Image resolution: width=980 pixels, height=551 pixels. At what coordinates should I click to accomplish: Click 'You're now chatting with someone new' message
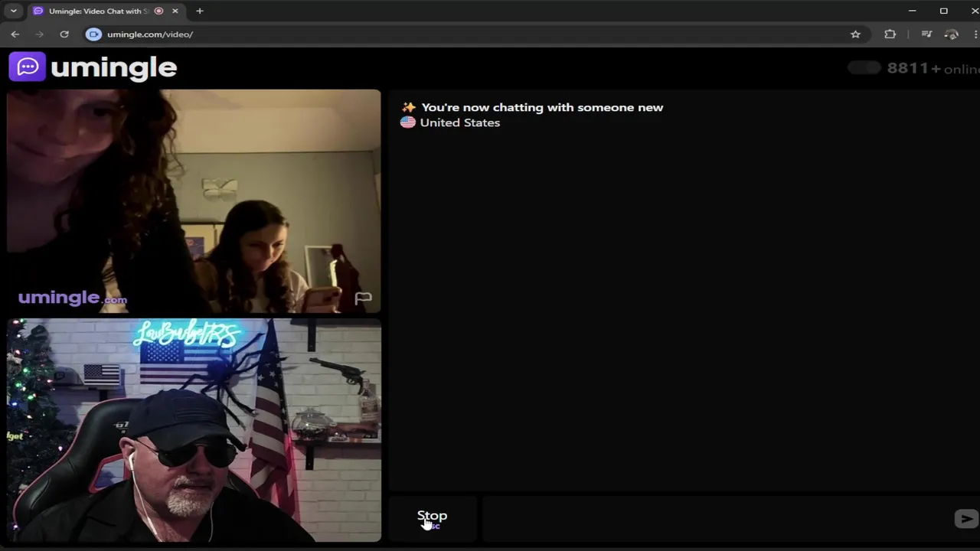pyautogui.click(x=542, y=107)
